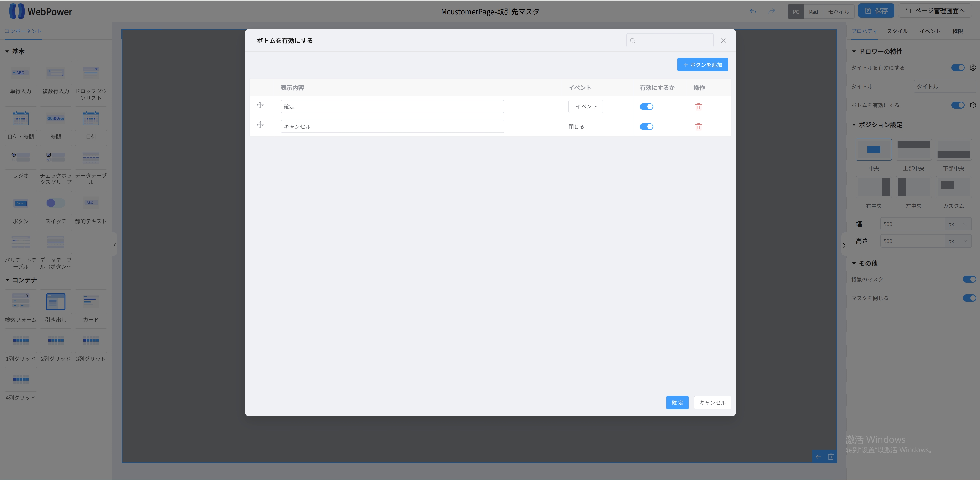The width and height of the screenshot is (980, 480).
Task: Toggle ボトムを有効にする switch in properties
Action: pos(958,105)
